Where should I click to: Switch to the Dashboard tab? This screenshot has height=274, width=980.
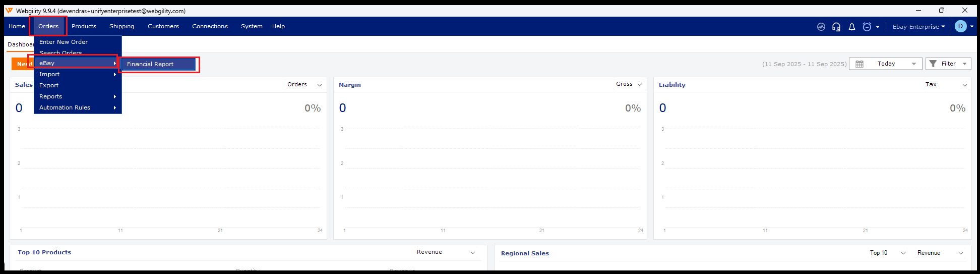point(20,44)
